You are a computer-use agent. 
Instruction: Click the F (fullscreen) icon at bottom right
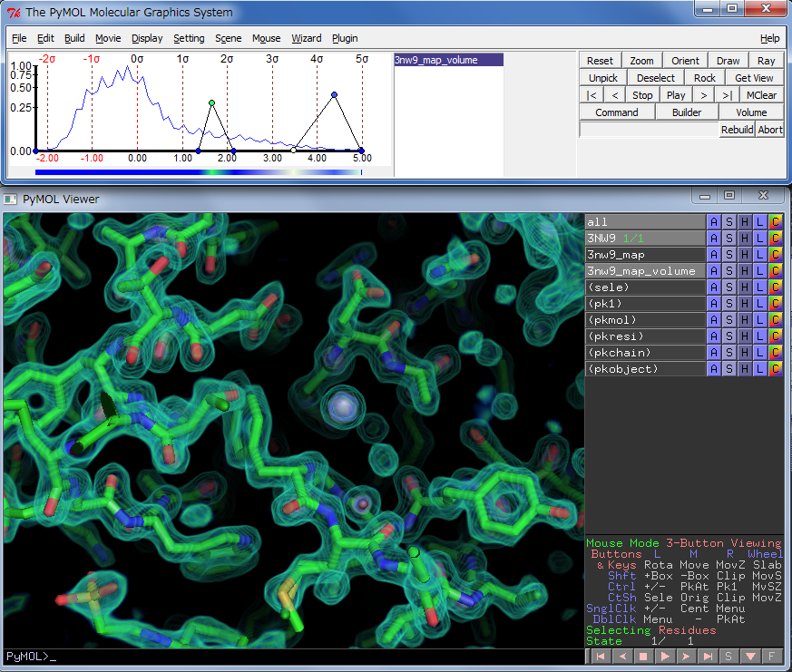click(772, 656)
